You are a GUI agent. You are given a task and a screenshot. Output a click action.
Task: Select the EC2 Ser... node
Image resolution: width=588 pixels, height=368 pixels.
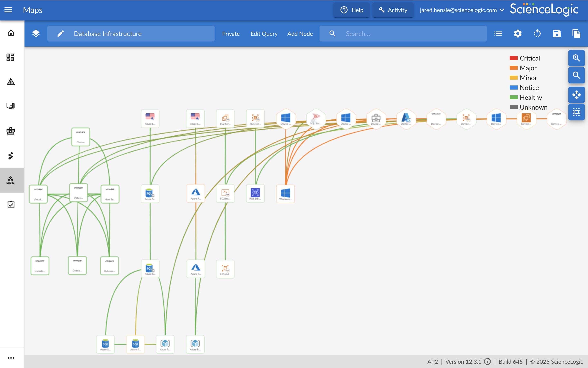225,119
